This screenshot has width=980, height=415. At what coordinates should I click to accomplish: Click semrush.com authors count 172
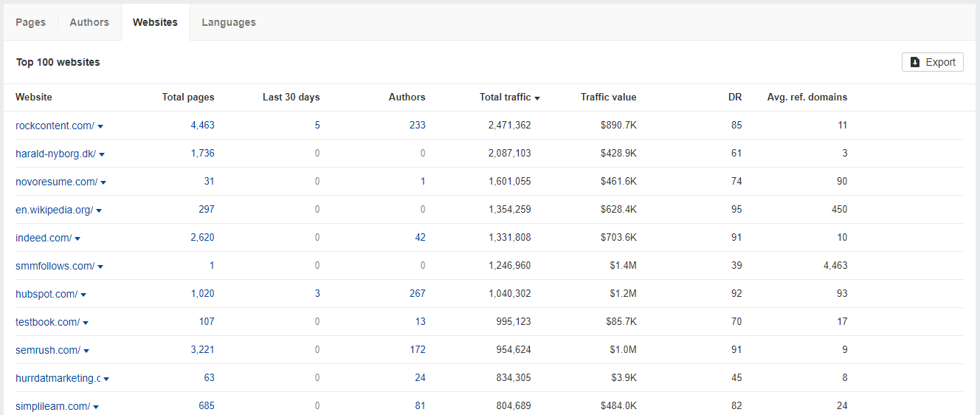click(x=418, y=350)
